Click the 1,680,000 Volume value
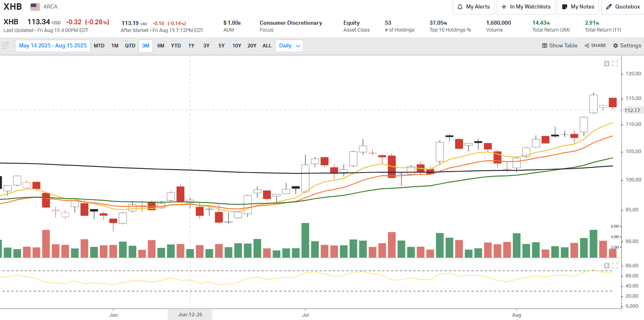The height and width of the screenshot is (320, 644). [498, 23]
